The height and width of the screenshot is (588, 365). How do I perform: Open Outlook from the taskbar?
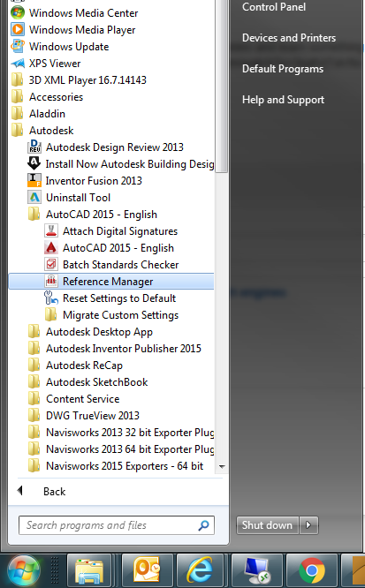click(148, 571)
